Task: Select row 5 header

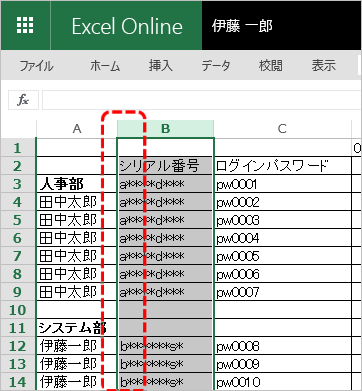Action: 18,220
